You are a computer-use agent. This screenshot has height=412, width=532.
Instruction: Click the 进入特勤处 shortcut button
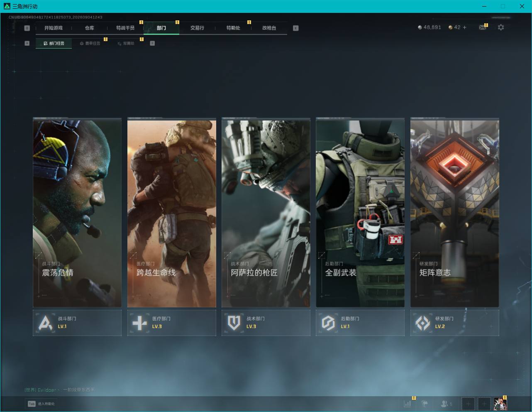click(x=41, y=404)
